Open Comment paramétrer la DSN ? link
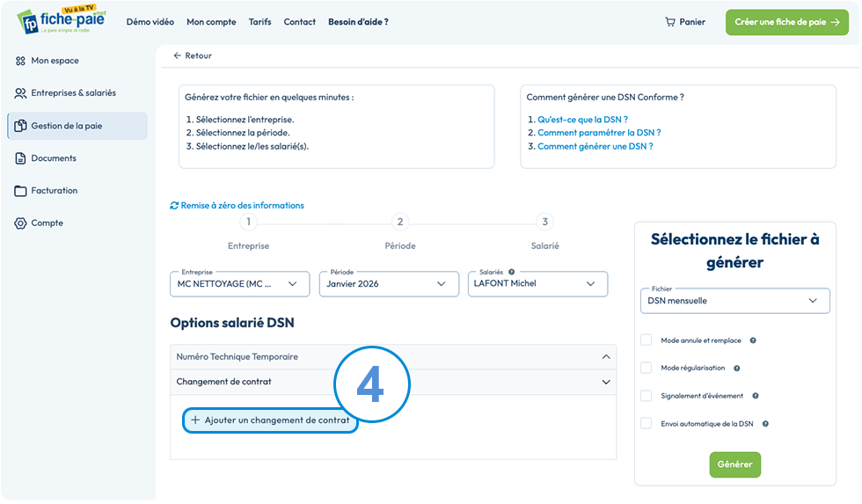Viewport: 862px width, 504px height. click(599, 133)
